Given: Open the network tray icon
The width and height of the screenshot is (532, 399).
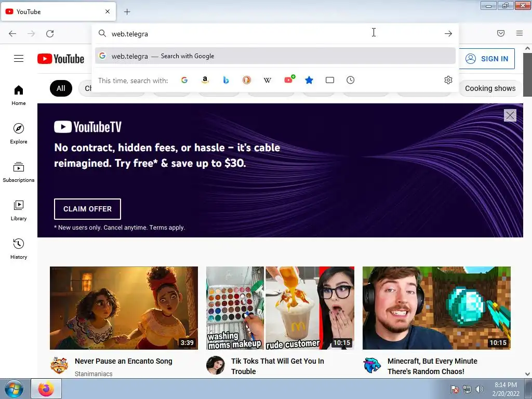Looking at the screenshot, I should (467, 389).
